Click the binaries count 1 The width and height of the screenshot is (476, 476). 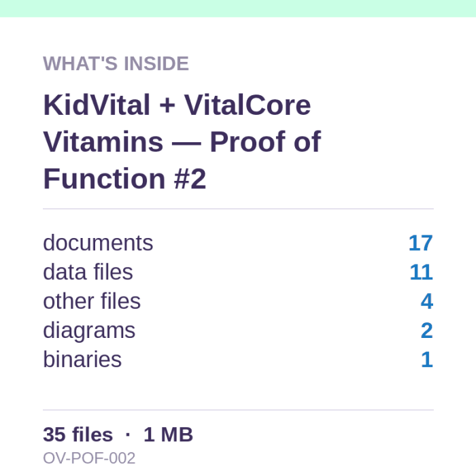[427, 360]
